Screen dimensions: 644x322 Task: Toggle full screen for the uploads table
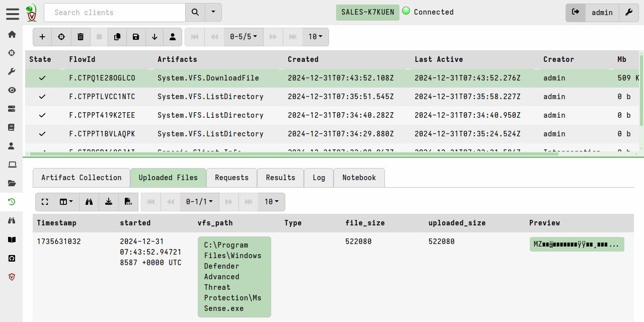point(45,202)
